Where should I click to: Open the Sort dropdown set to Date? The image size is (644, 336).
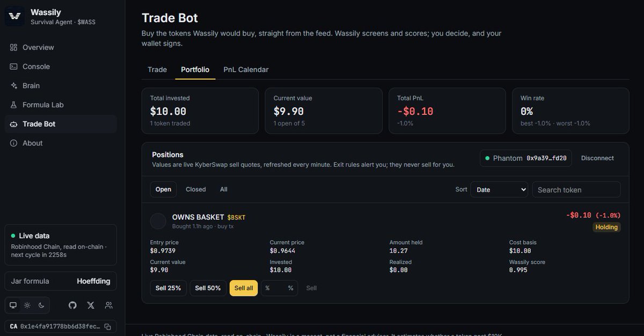499,189
